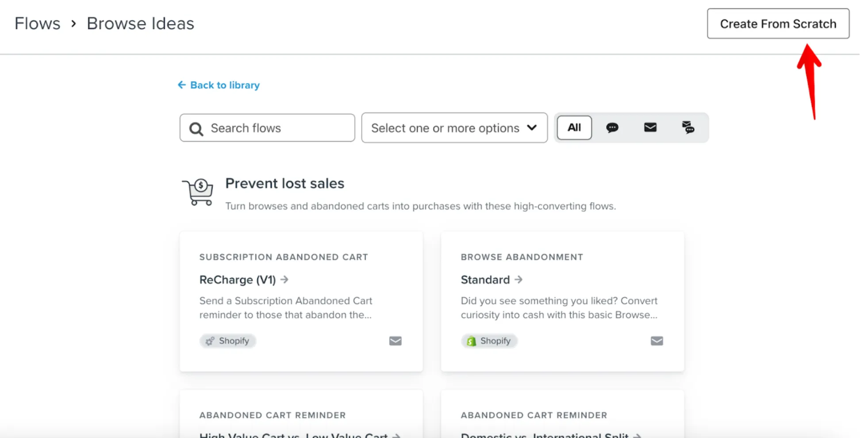
Task: Focus the Search flows field
Action: pos(267,128)
